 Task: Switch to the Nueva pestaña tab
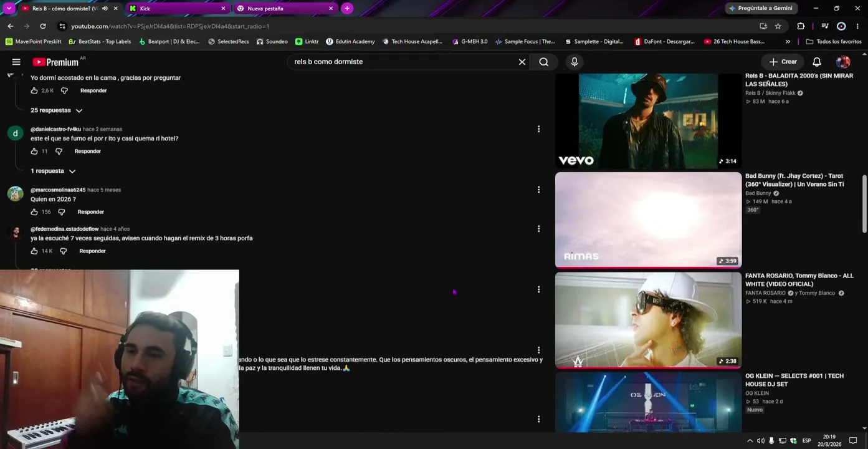(x=285, y=8)
